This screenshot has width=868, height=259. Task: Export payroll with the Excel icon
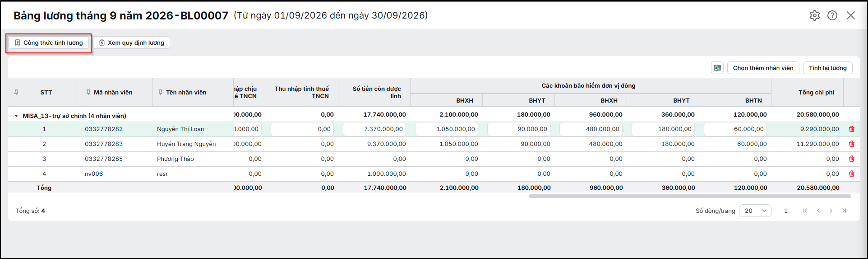click(717, 68)
